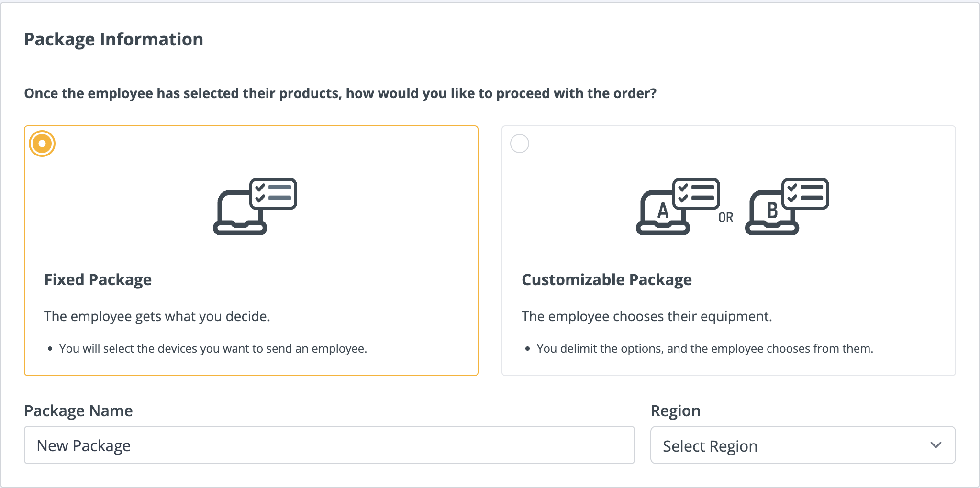Viewport: 980px width, 488px height.
Task: Click the Customizable Package bullet point description
Action: tap(704, 349)
